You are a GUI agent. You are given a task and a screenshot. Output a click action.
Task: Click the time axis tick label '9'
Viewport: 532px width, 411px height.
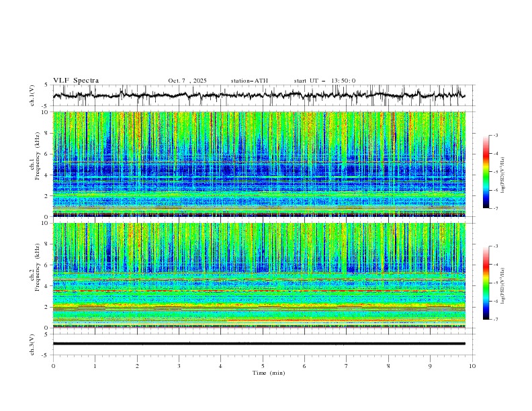[x=430, y=366]
